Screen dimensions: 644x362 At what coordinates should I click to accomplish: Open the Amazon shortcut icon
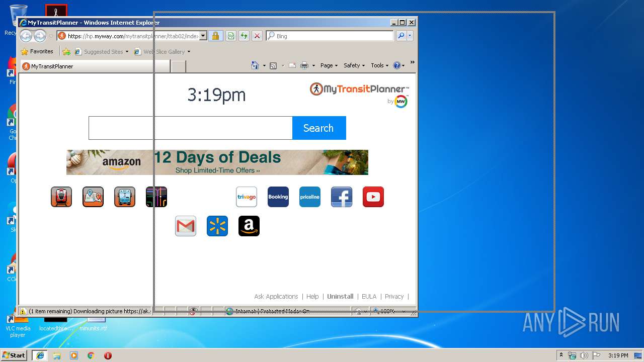tap(249, 226)
